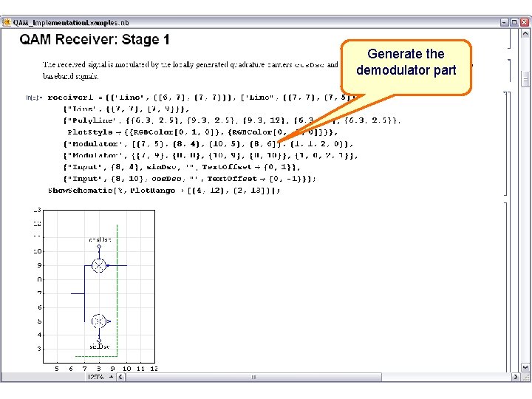Click the horizontal scrollbar thumb
Image resolution: width=532 pixels, height=399 pixels.
(253, 377)
